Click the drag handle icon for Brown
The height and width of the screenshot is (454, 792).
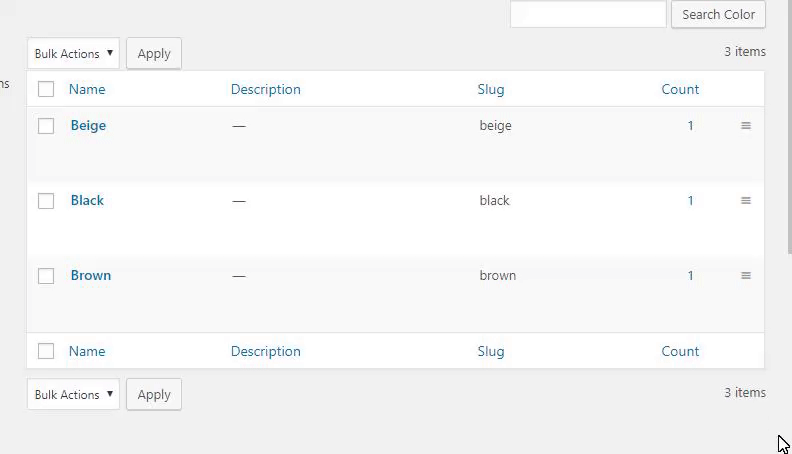pos(746,276)
